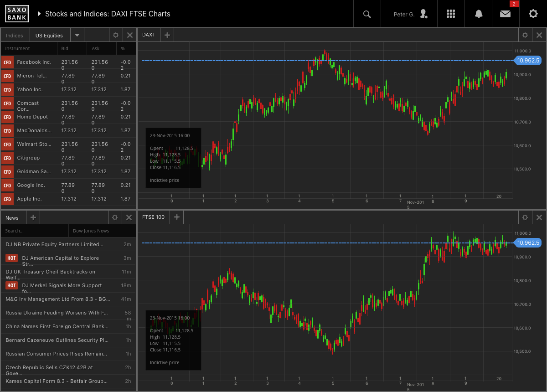The image size is (547, 392).
Task: Open the notifications bell icon
Action: coord(479,14)
